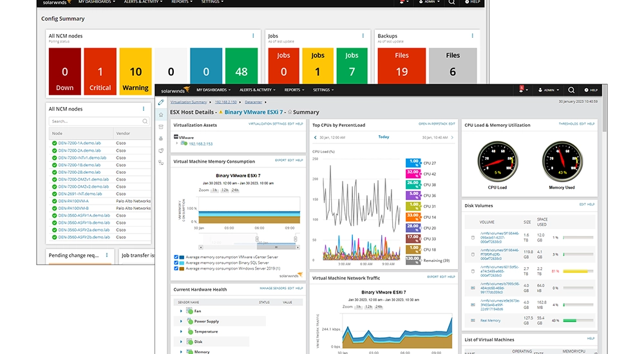Open the DEN-7200-1A.demo.lab node link
The height and width of the screenshot is (354, 644).
(82, 143)
